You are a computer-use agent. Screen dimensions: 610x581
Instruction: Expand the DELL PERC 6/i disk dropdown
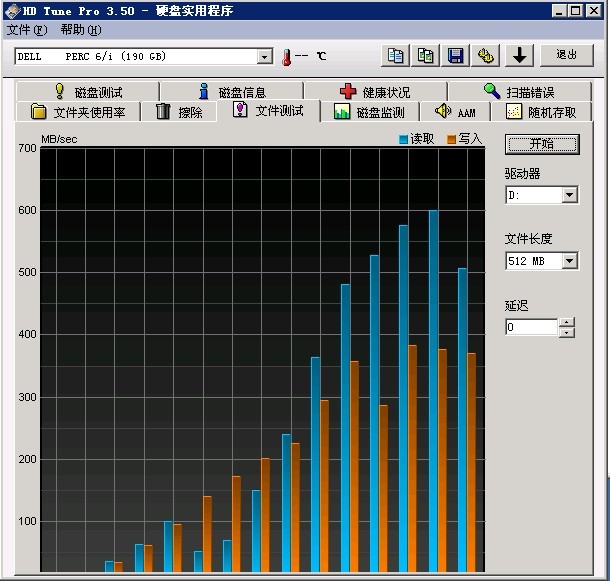tap(265, 57)
